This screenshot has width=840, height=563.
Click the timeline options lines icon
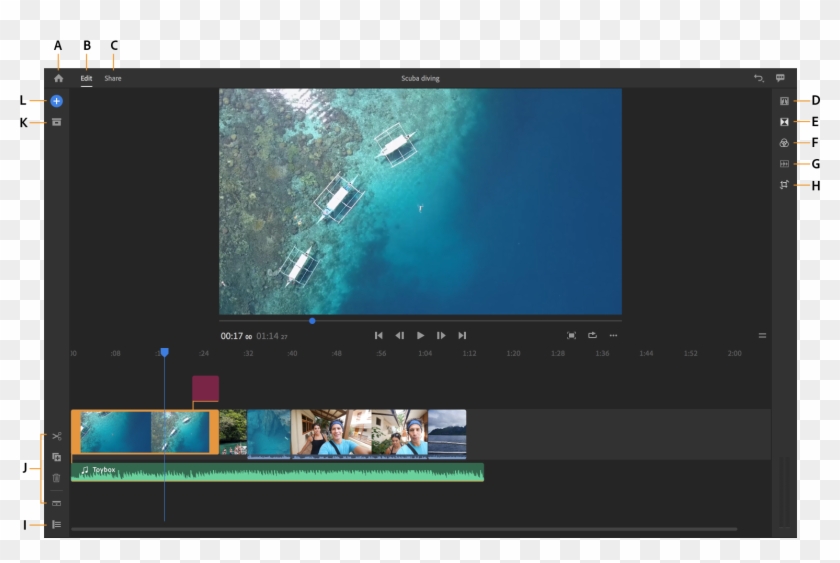tap(762, 336)
